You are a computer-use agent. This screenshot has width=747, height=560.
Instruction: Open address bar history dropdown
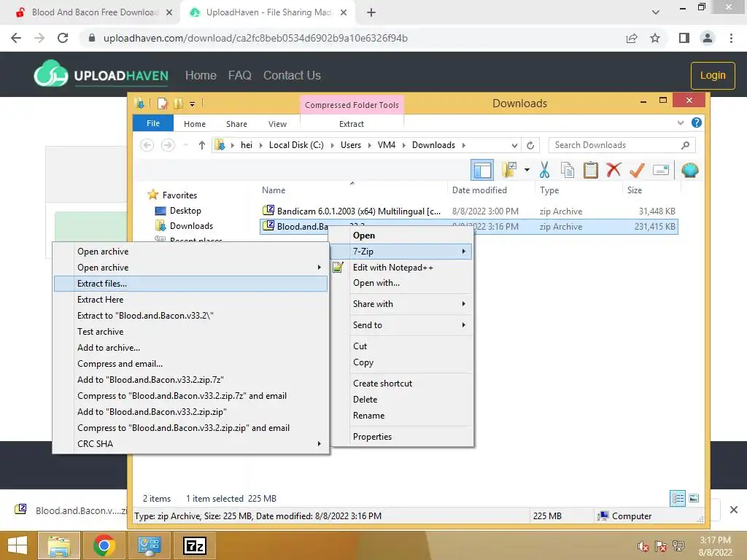[514, 145]
